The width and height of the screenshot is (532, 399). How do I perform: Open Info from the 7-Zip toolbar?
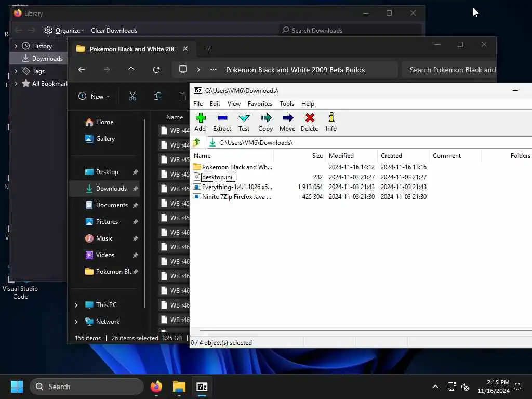pos(331,122)
